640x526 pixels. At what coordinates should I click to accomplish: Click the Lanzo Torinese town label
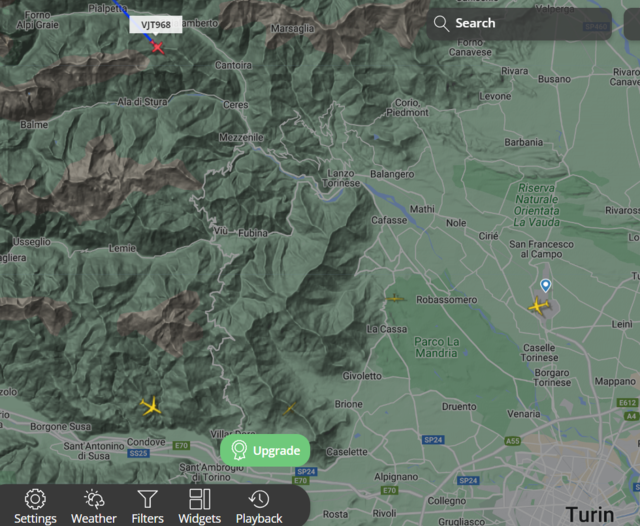coord(341,178)
